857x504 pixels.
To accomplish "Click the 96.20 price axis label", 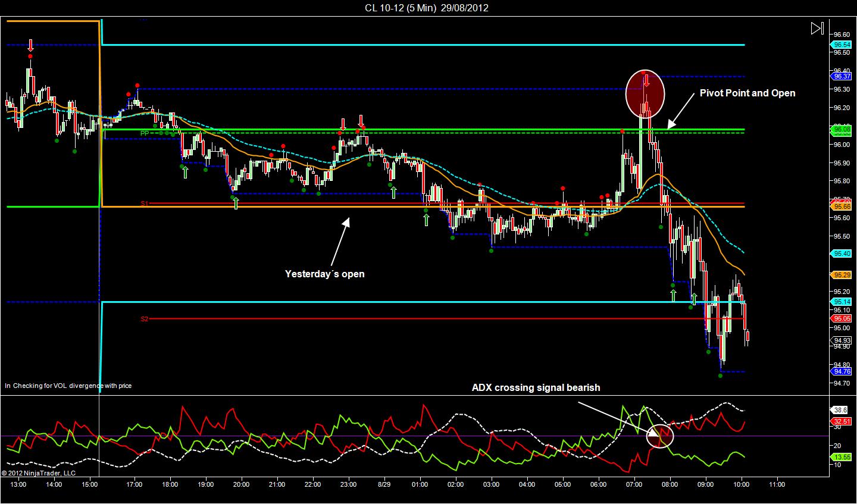I will tap(842, 108).
